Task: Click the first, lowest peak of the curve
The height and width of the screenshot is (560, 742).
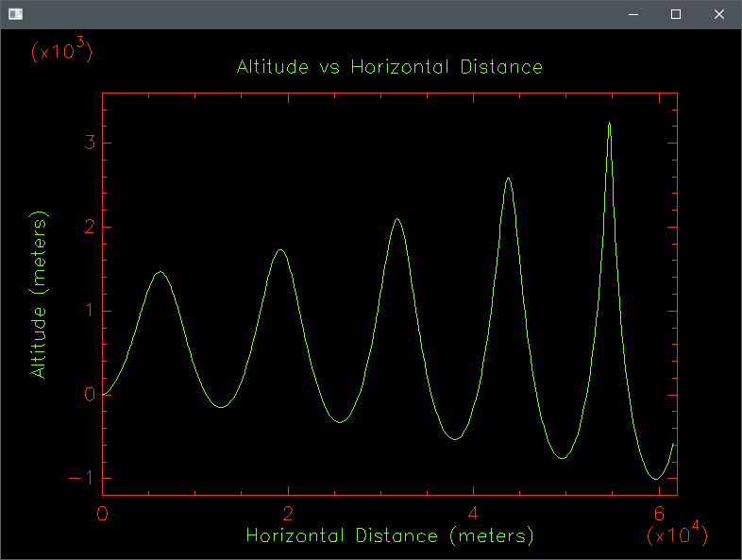Action: [x=160, y=272]
